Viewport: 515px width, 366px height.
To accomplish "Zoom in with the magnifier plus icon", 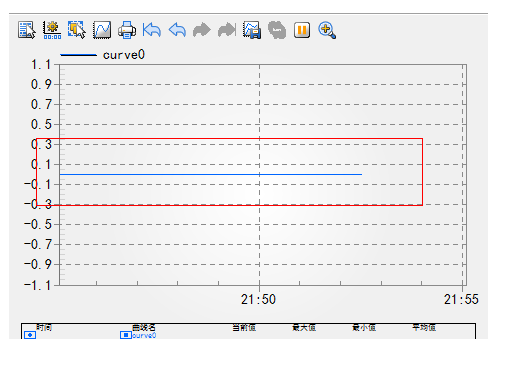I will 327,30.
